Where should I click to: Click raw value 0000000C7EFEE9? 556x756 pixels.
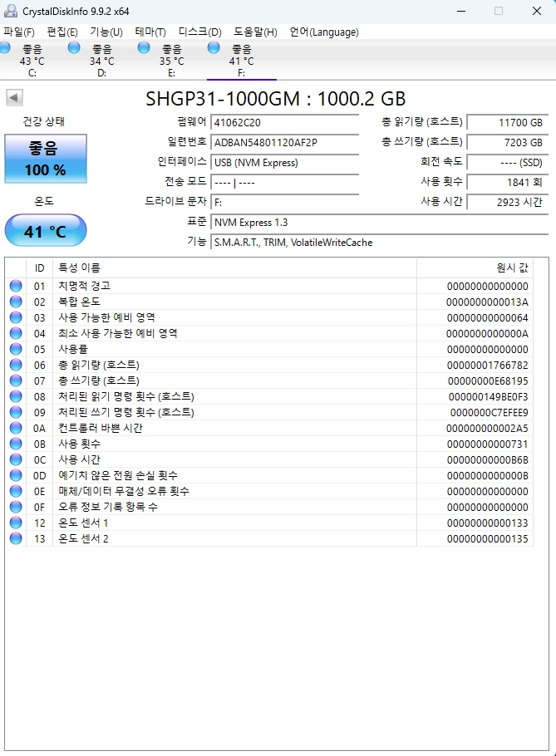[x=489, y=413]
